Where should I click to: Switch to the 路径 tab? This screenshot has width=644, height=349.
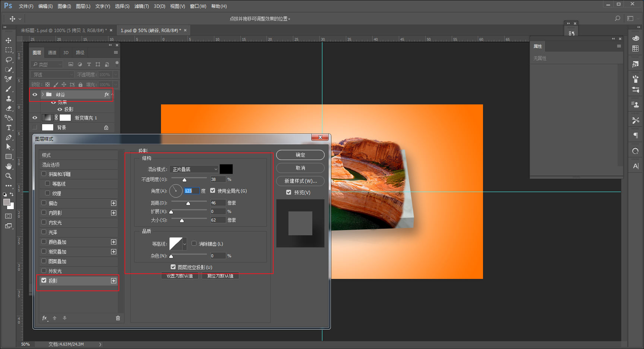80,53
